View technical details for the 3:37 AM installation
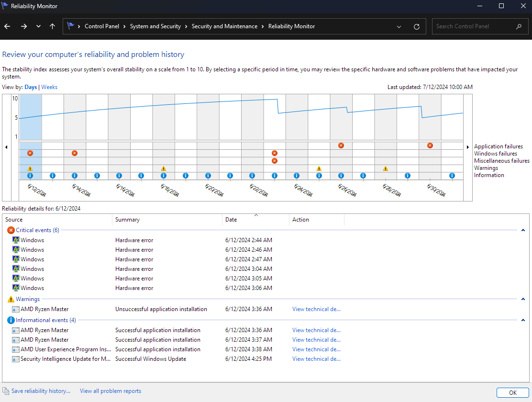Image resolution: width=532 pixels, height=402 pixels. (x=317, y=339)
